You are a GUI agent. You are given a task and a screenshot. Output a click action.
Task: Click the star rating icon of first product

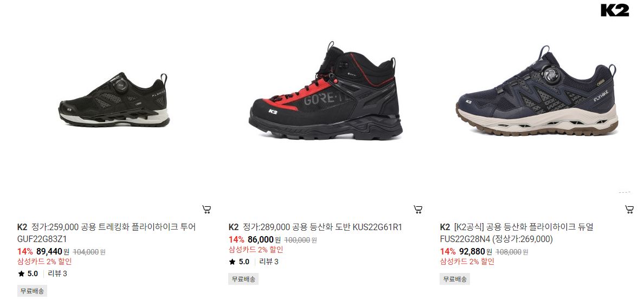pyautogui.click(x=21, y=273)
